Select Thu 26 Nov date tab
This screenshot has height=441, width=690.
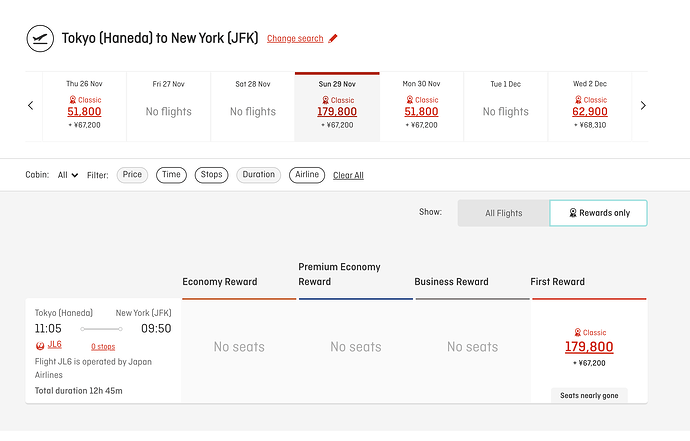84,106
